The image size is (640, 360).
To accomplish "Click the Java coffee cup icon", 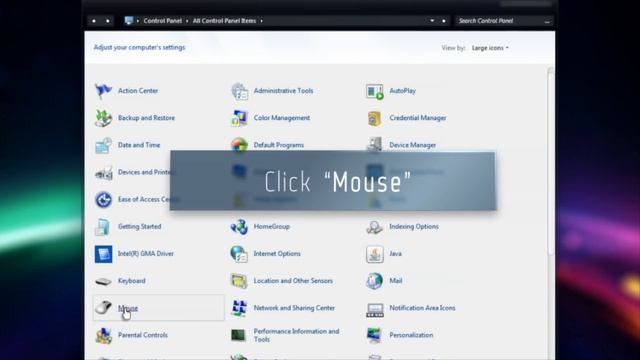I will coord(375,254).
